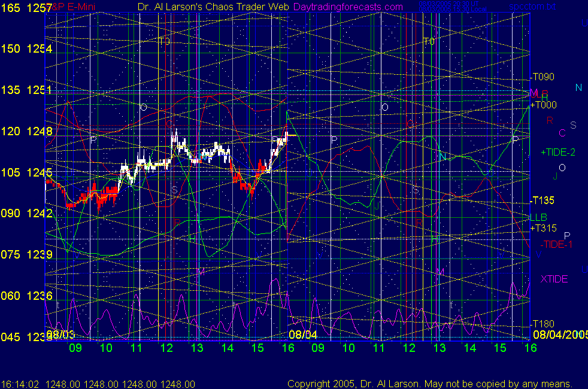Click the "16:14:02" time in the status line
588x389 pixels.
click(x=20, y=384)
